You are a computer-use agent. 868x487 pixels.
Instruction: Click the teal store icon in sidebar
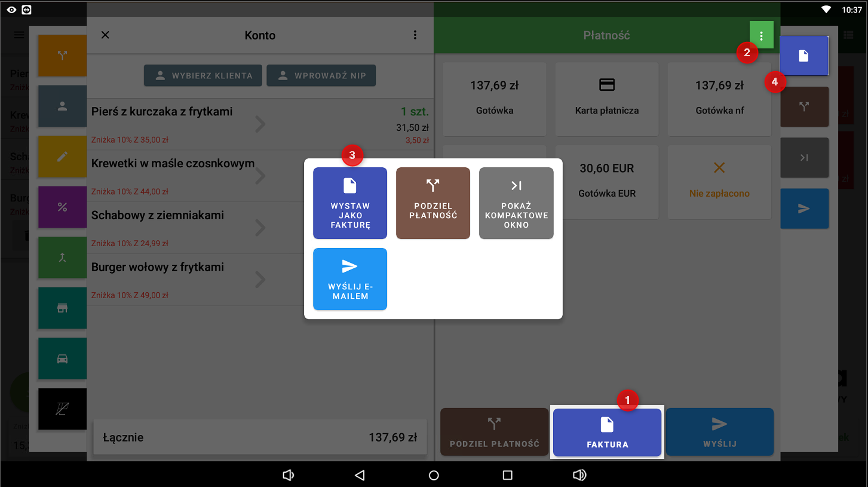(62, 308)
